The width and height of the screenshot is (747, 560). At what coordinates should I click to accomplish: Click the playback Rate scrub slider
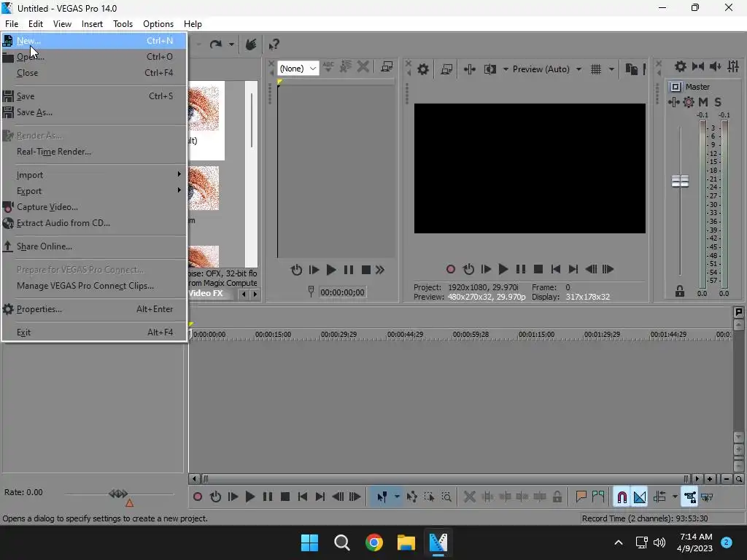119,494
